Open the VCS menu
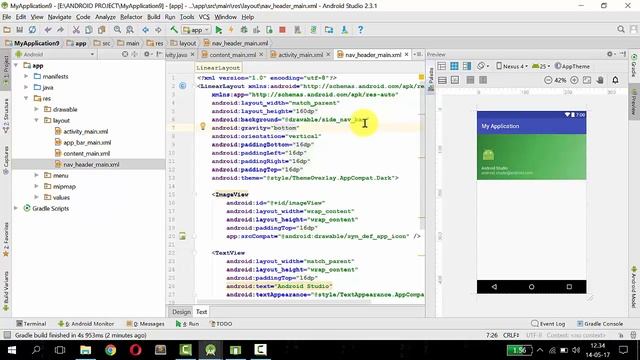640x360 pixels. tap(204, 17)
